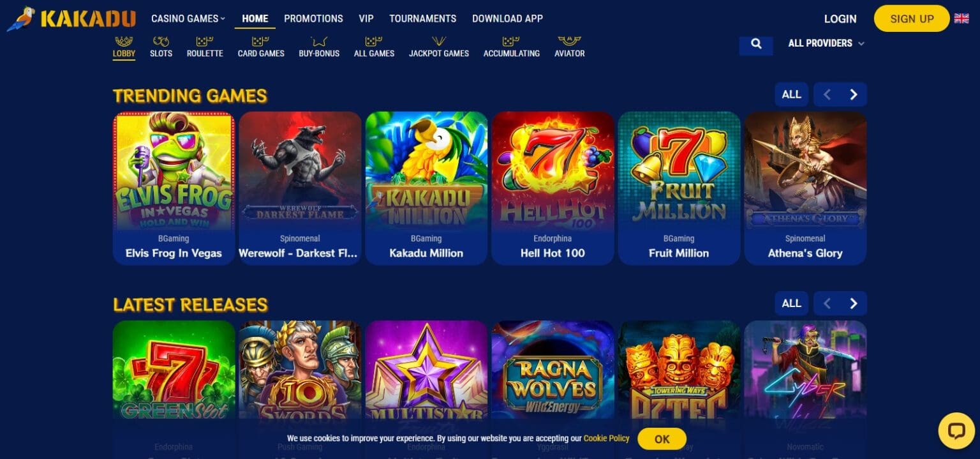The height and width of the screenshot is (459, 980).
Task: Show previous Latest Releases slide
Action: pos(827,303)
